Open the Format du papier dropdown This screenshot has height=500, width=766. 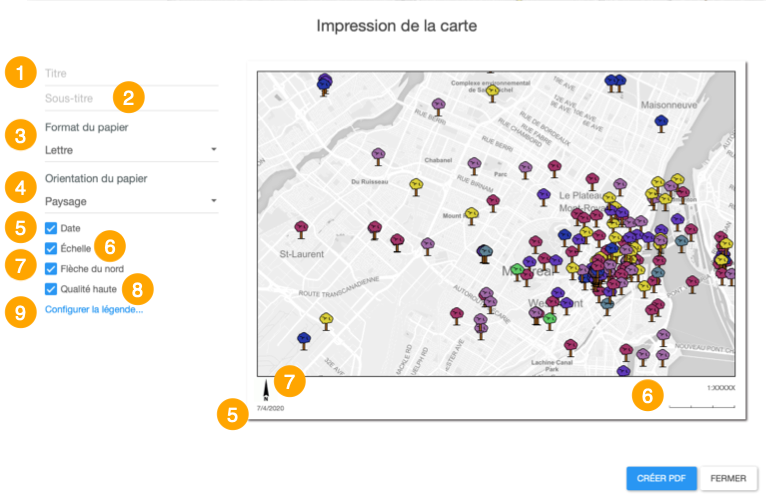(131, 150)
